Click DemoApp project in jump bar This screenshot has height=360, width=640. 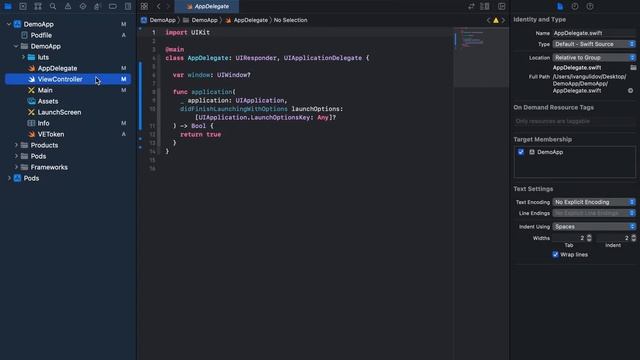click(x=158, y=20)
